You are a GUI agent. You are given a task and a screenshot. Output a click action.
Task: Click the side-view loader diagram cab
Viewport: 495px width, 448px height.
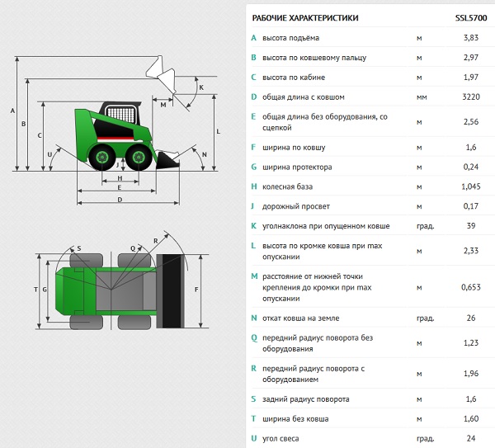click(x=121, y=114)
